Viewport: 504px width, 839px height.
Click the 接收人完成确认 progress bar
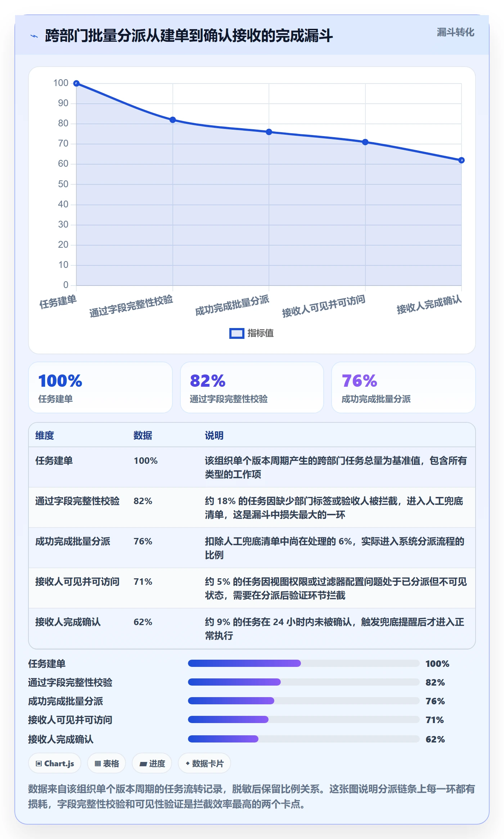[304, 739]
